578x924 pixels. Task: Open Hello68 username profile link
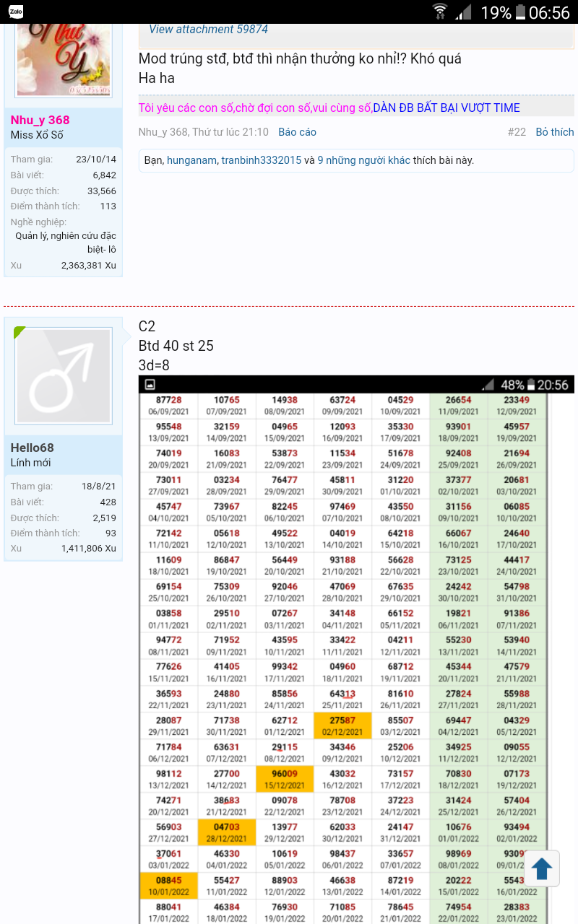click(33, 448)
